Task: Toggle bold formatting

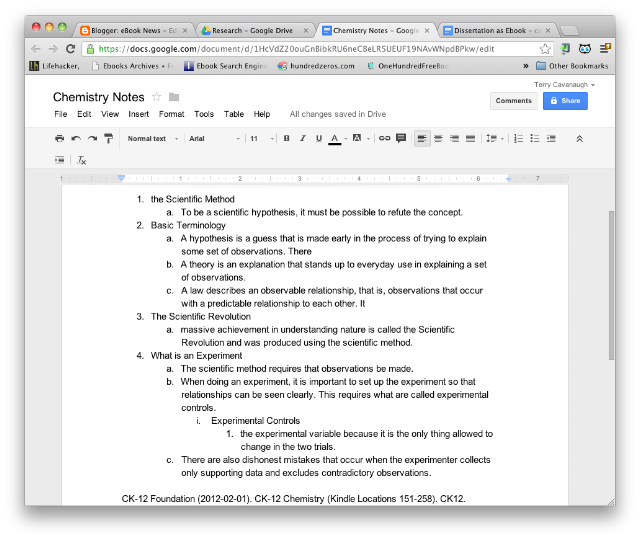Action: point(287,138)
